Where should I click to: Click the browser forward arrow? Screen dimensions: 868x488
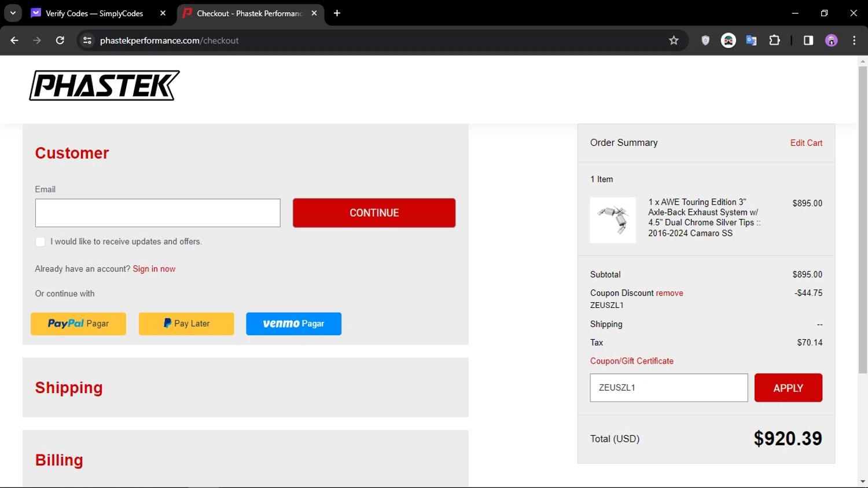(37, 41)
